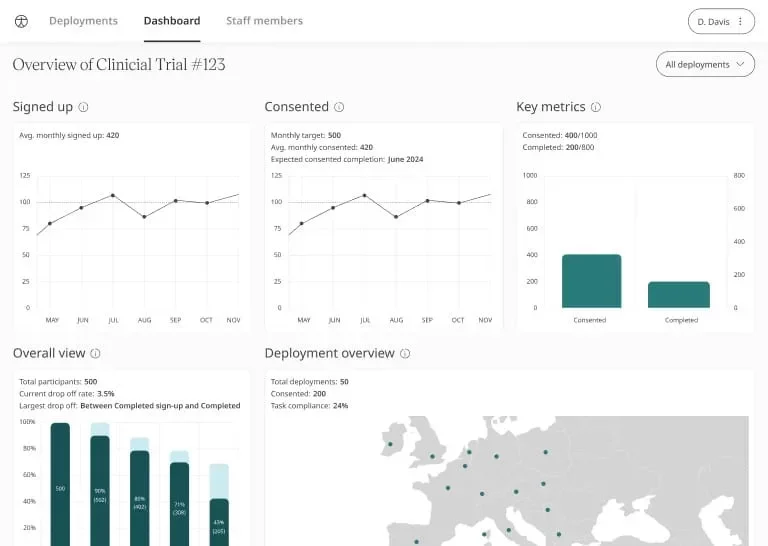Click the JUL data point in Signed up chart

(x=113, y=195)
